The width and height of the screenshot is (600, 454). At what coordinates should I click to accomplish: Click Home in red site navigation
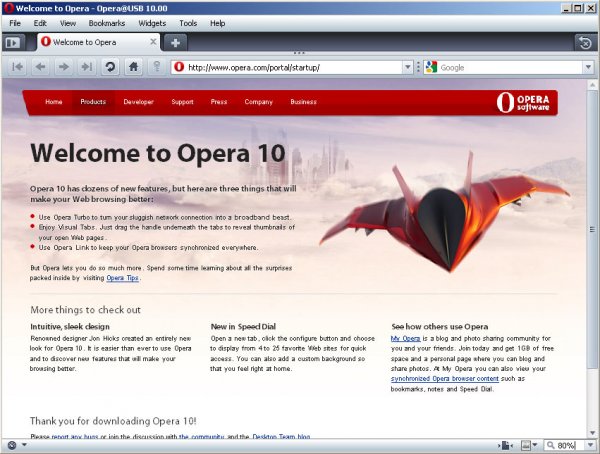coord(54,102)
